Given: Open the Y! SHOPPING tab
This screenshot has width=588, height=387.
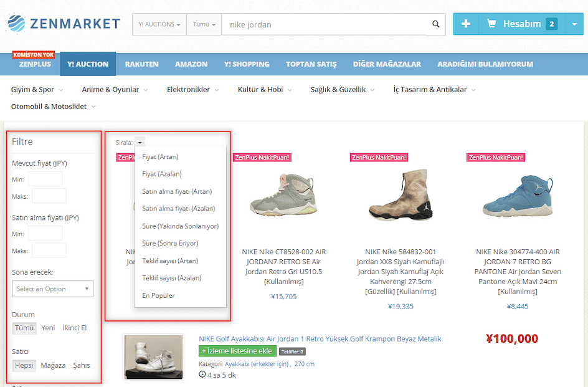Looking at the screenshot, I should click(247, 64).
